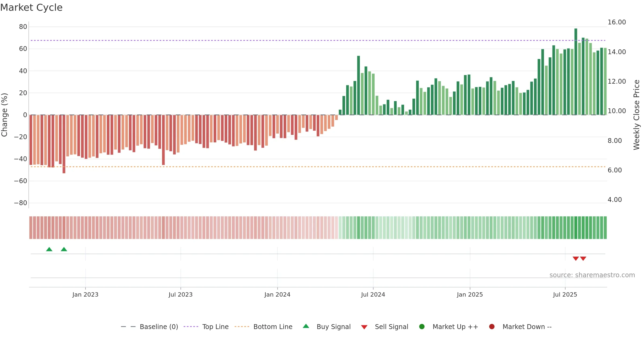This screenshot has height=362, width=644.
Task: Click the Baseline (0) dashed legend marker
Action: pyautogui.click(x=128, y=327)
